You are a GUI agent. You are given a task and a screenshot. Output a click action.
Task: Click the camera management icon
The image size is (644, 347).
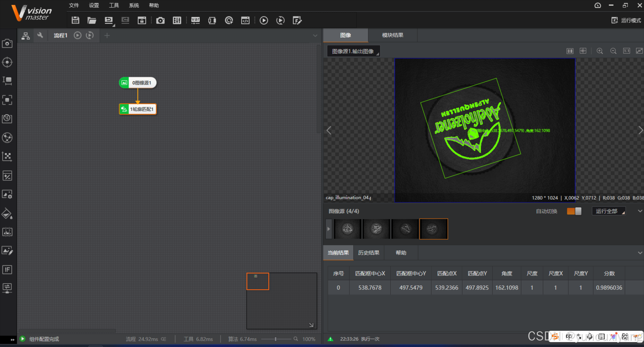click(x=160, y=20)
